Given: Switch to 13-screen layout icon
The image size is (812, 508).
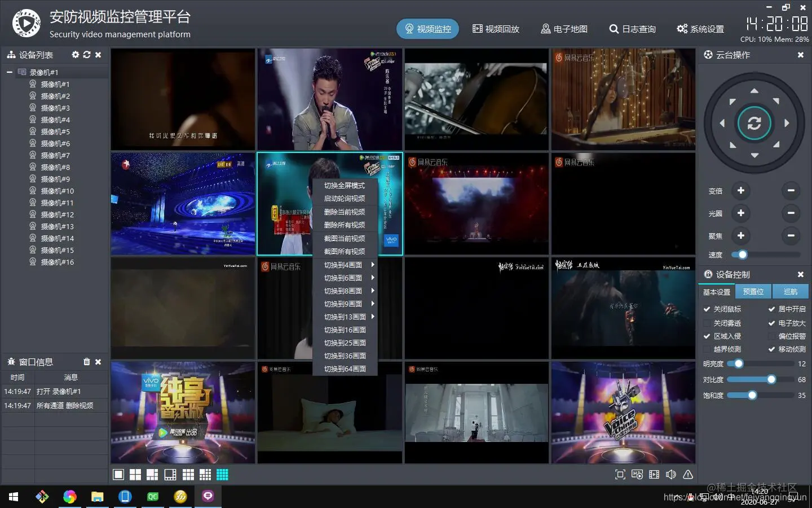Looking at the screenshot, I should [205, 475].
